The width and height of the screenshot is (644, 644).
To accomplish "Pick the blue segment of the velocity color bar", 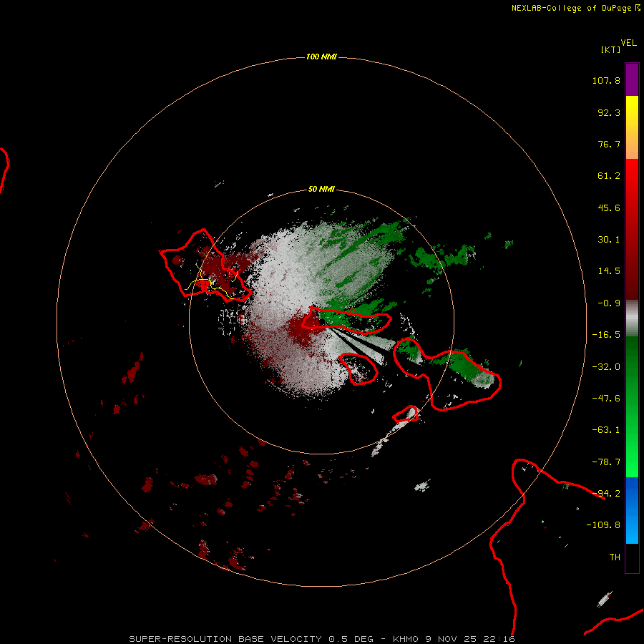I will [632, 510].
